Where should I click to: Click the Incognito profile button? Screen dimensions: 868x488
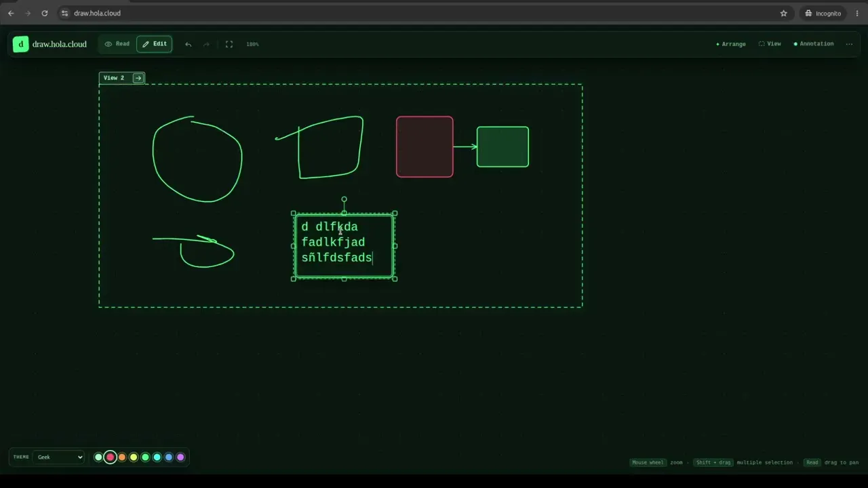[823, 13]
